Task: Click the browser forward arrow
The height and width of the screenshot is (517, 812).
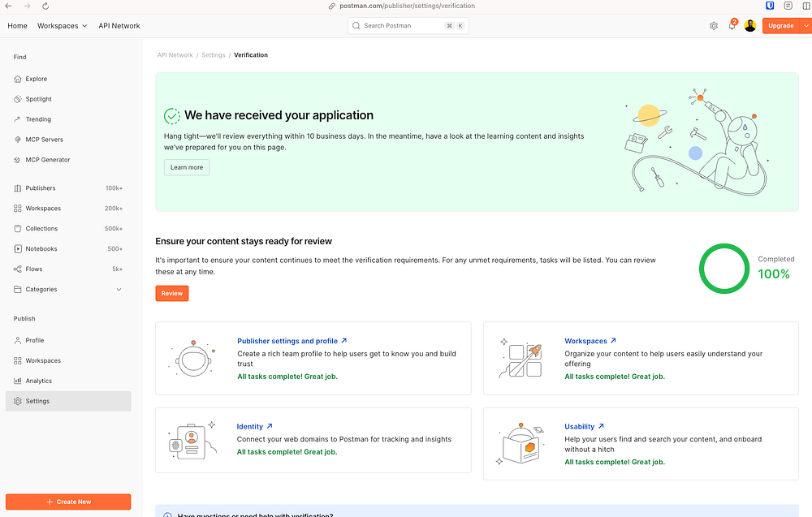Action: coord(27,6)
